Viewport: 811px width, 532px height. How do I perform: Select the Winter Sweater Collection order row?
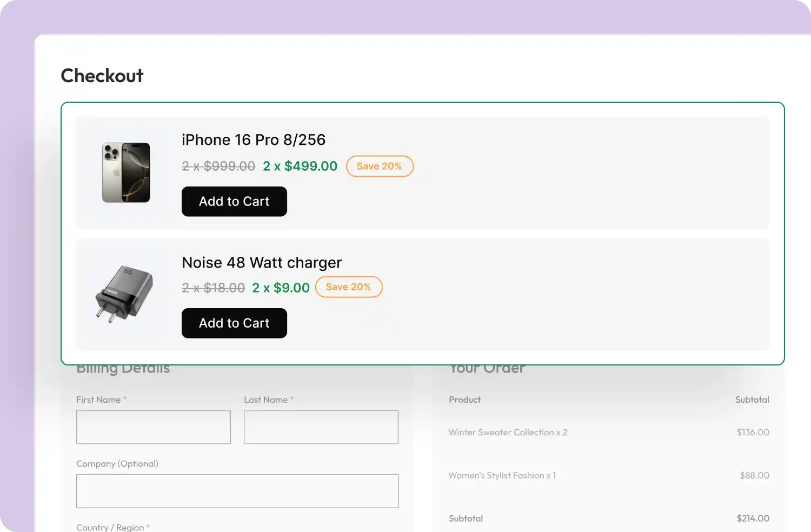click(508, 432)
